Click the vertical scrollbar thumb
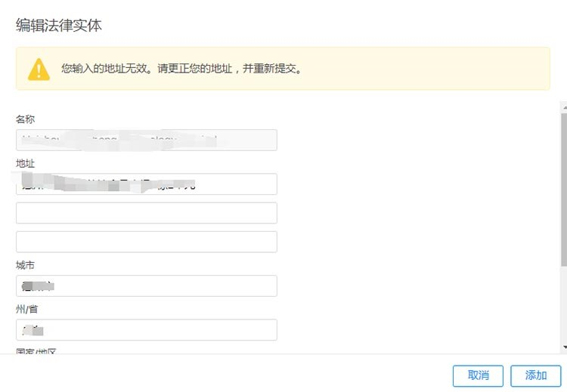This screenshot has width=567, height=392. tap(564, 190)
